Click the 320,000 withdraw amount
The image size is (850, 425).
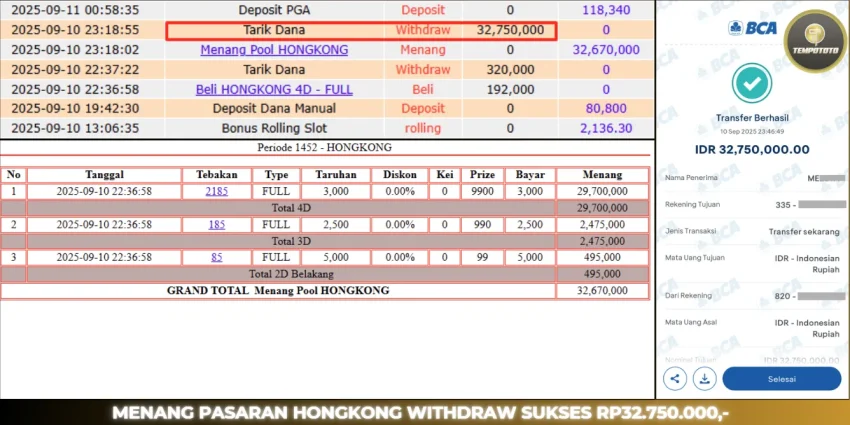[x=510, y=69]
